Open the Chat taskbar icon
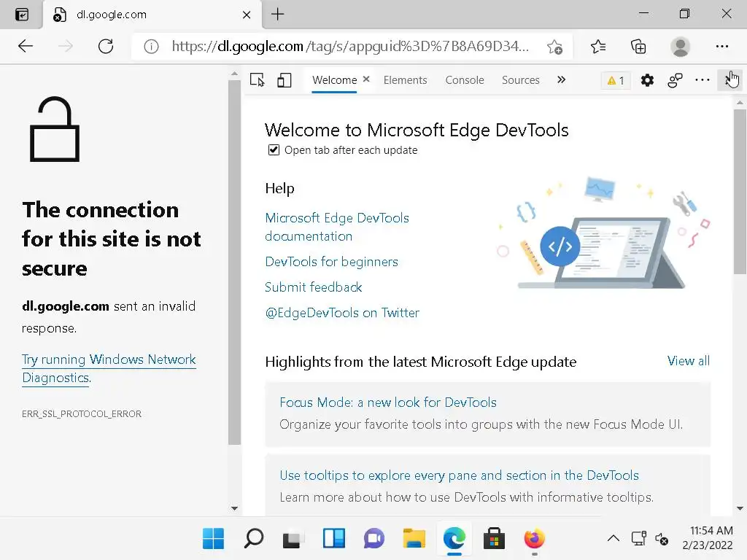This screenshot has height=560, width=747. coord(374,539)
